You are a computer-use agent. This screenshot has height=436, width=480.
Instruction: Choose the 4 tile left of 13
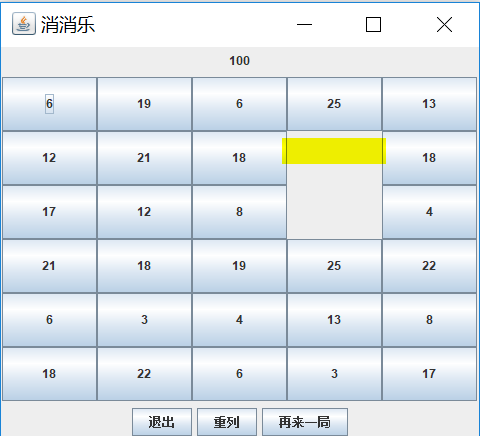click(239, 320)
